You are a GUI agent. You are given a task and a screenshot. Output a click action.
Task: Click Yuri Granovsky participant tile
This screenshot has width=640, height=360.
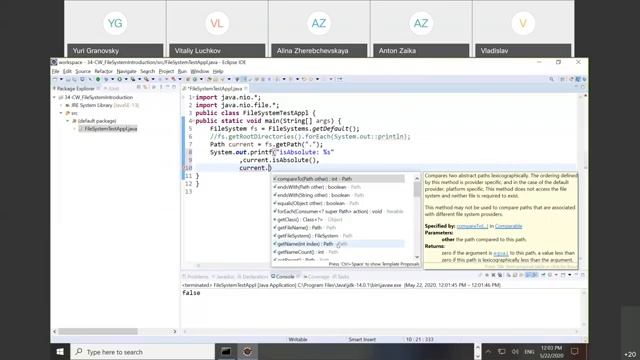point(115,29)
